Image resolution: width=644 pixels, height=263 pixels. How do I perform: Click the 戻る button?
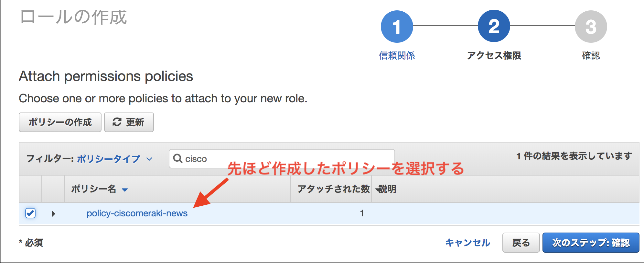pos(521,243)
